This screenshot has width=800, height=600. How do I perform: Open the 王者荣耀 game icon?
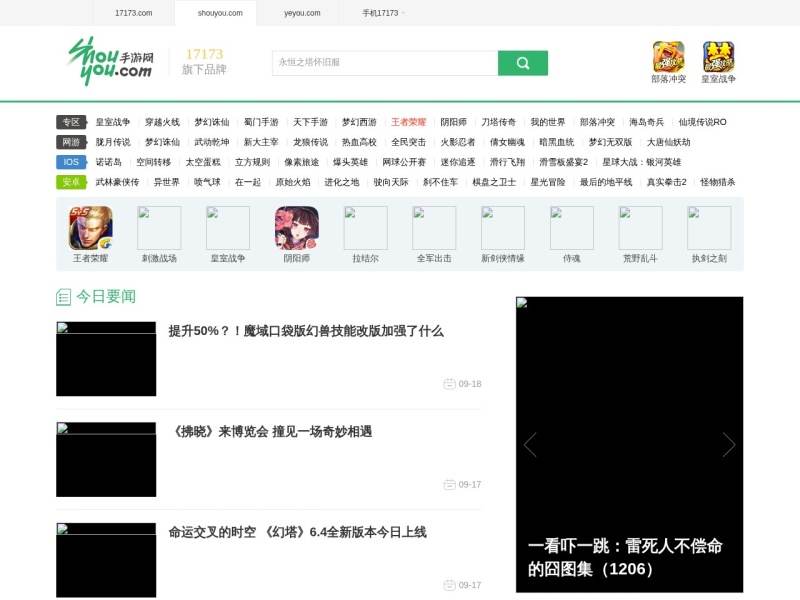[x=90, y=228]
